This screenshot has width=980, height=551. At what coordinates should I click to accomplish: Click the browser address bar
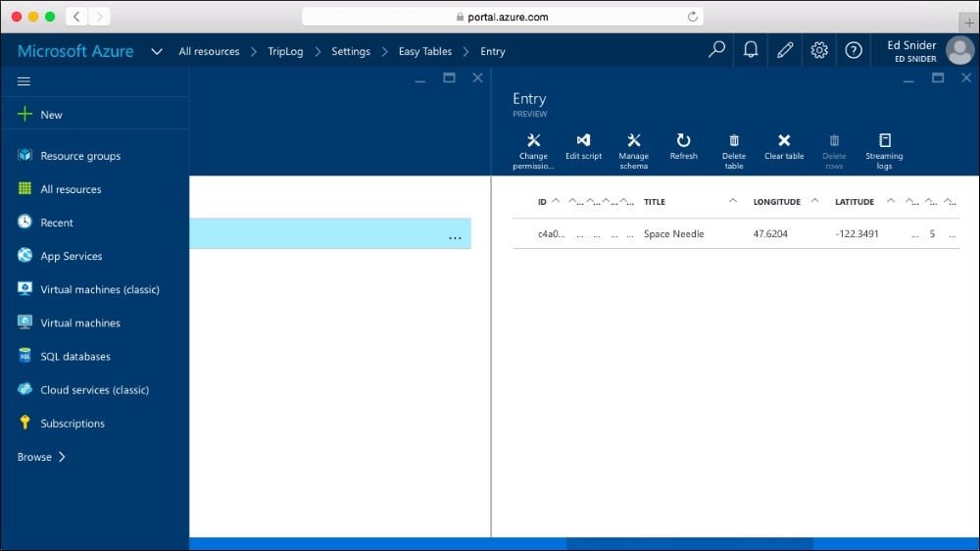tap(503, 17)
